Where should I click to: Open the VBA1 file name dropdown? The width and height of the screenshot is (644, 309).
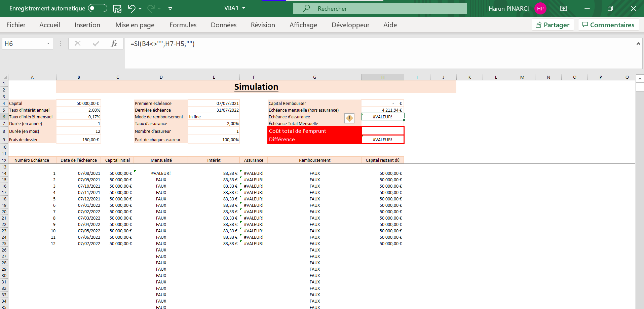point(244,8)
